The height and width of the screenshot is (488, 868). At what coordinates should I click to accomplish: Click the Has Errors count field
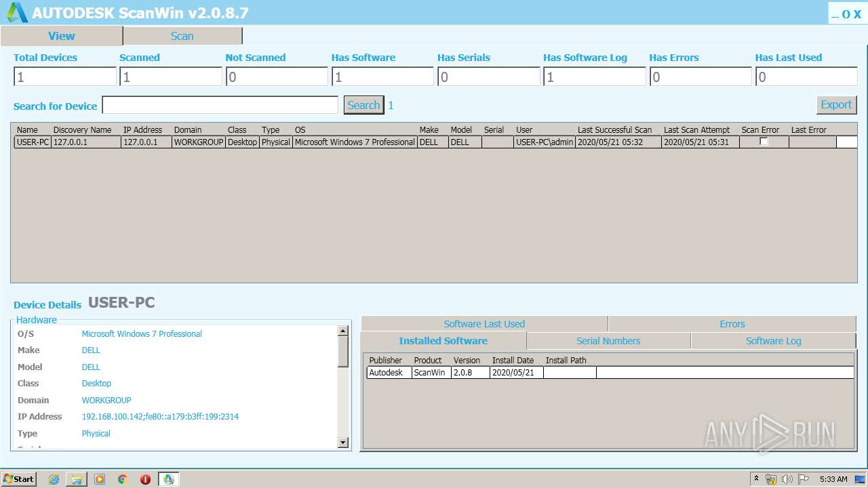(700, 77)
